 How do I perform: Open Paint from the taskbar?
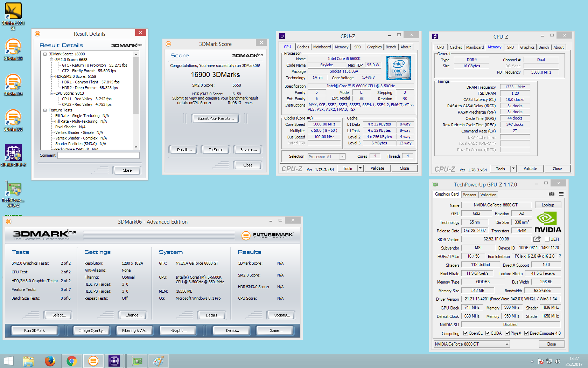click(158, 361)
